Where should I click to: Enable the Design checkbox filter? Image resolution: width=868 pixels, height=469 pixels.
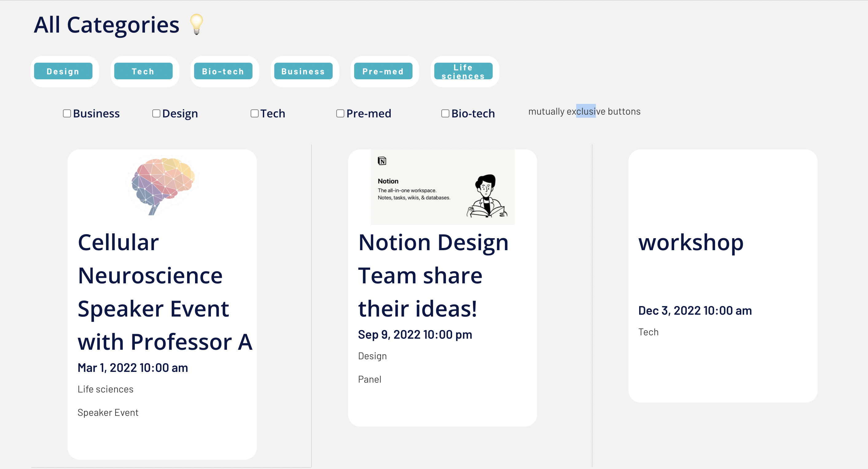coord(156,114)
